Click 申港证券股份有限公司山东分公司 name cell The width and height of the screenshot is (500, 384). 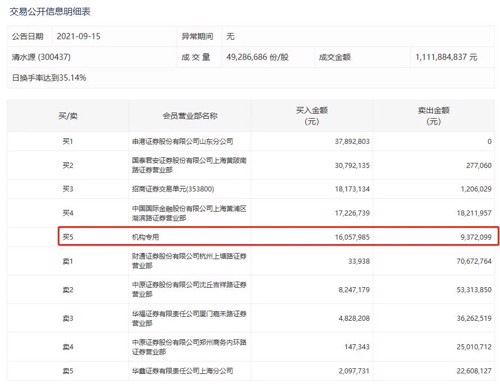click(182, 141)
